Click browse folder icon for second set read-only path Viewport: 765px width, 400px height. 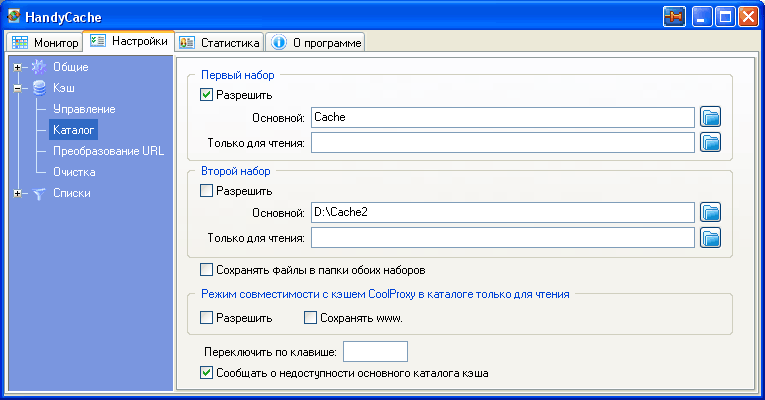pyautogui.click(x=710, y=237)
